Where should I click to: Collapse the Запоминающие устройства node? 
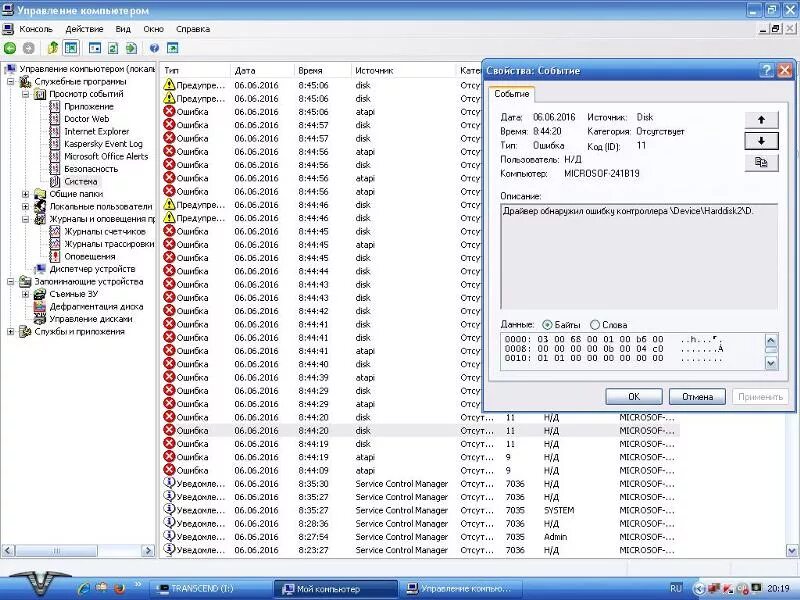10,282
